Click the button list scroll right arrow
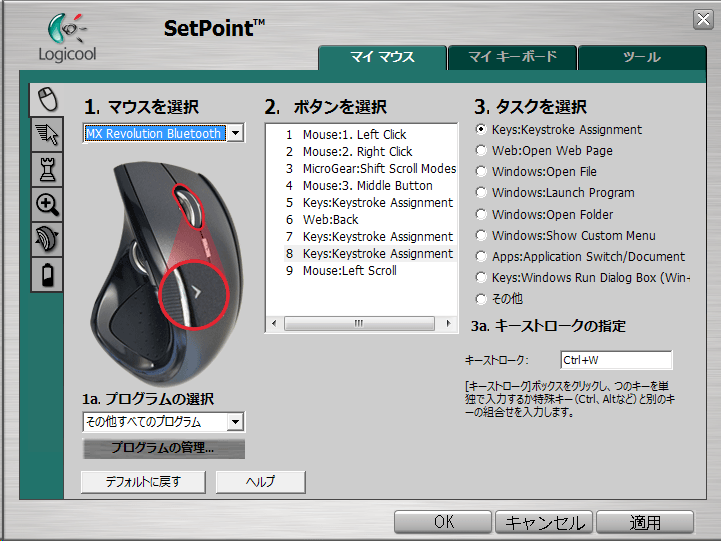 tap(448, 324)
